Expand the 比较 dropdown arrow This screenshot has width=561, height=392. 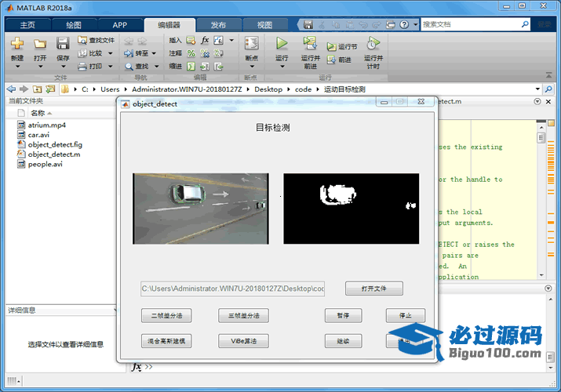click(111, 53)
